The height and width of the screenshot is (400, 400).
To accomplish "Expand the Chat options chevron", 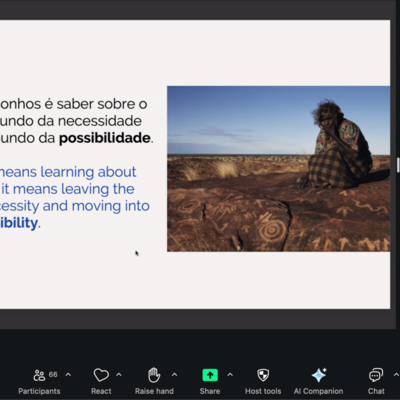I will pyautogui.click(x=396, y=375).
